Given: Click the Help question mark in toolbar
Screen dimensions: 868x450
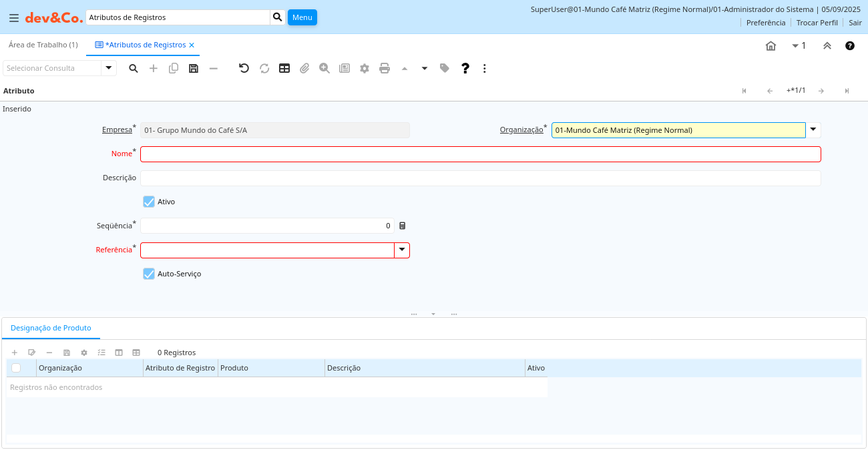Looking at the screenshot, I should pos(465,68).
